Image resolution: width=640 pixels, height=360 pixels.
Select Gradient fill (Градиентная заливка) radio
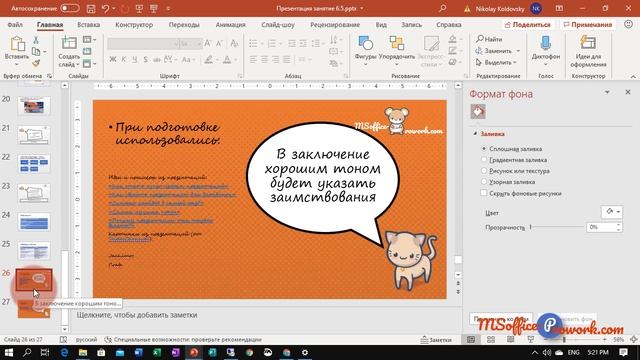[484, 160]
